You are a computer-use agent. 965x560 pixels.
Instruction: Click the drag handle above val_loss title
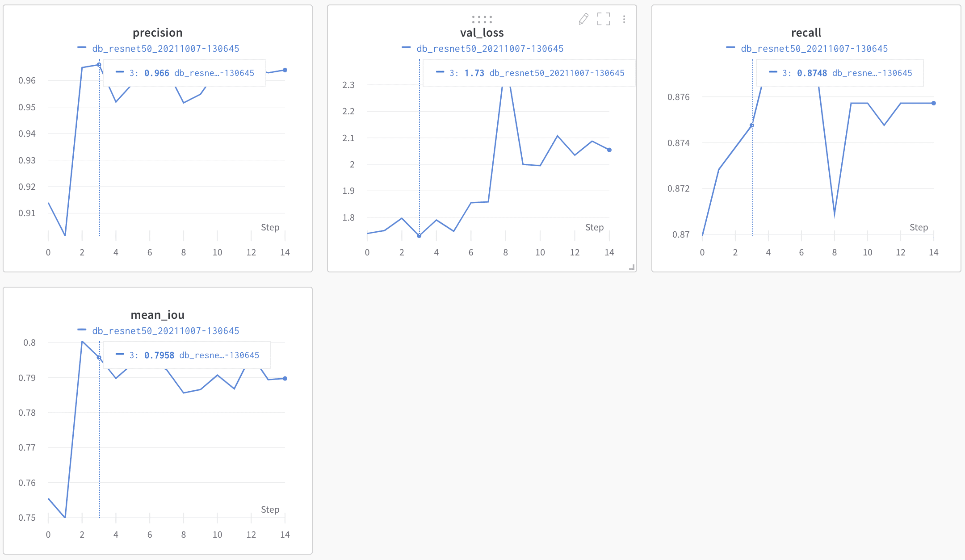482,20
